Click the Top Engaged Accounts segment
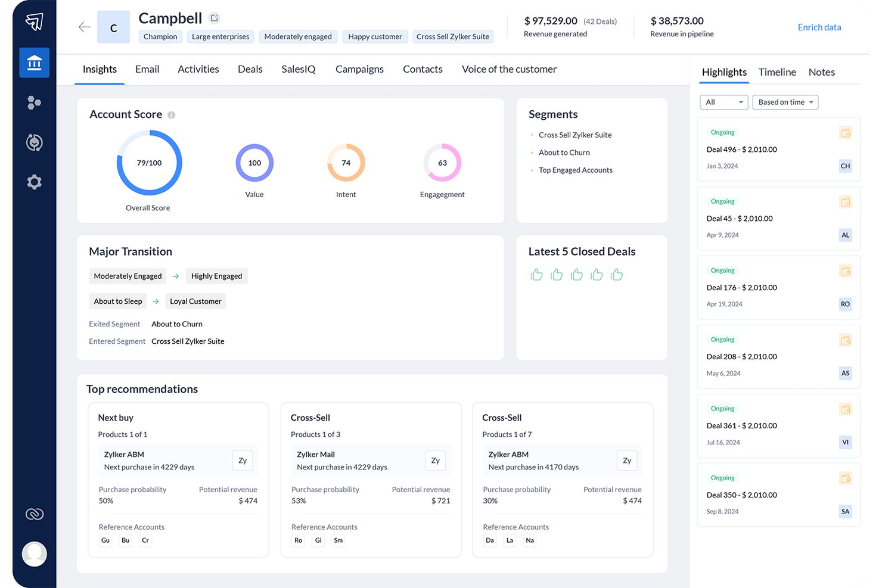The width and height of the screenshot is (882, 588). point(576,170)
